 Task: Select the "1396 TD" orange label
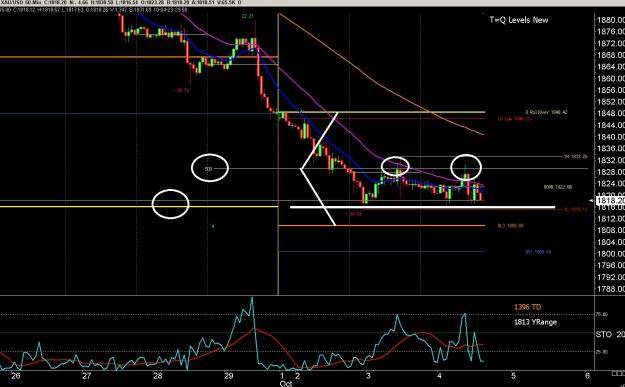pos(527,307)
